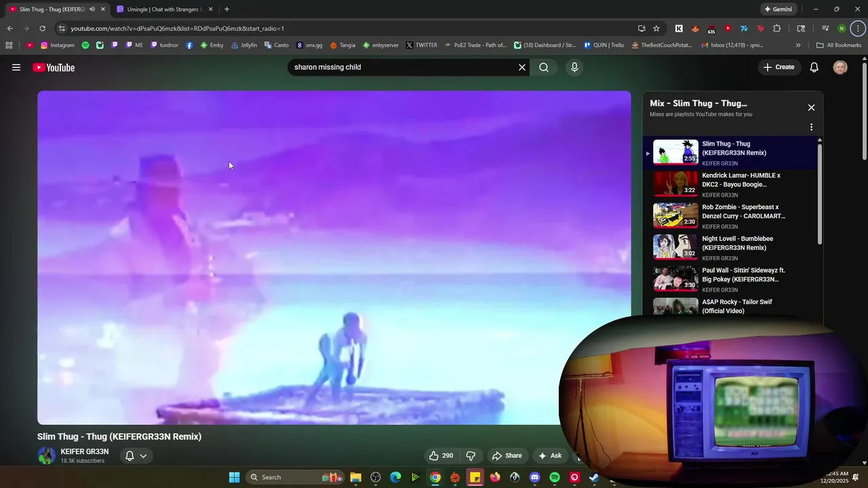This screenshot has height=488, width=868.
Task: Toggle channel notification bell for KEIFER GR33N
Action: [x=130, y=455]
